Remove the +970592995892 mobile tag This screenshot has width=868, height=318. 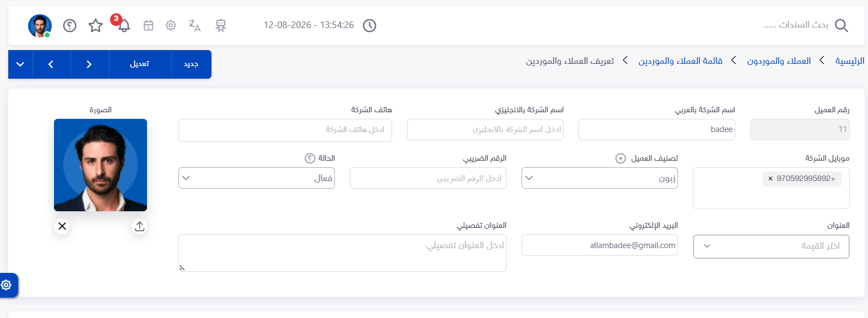click(x=771, y=178)
